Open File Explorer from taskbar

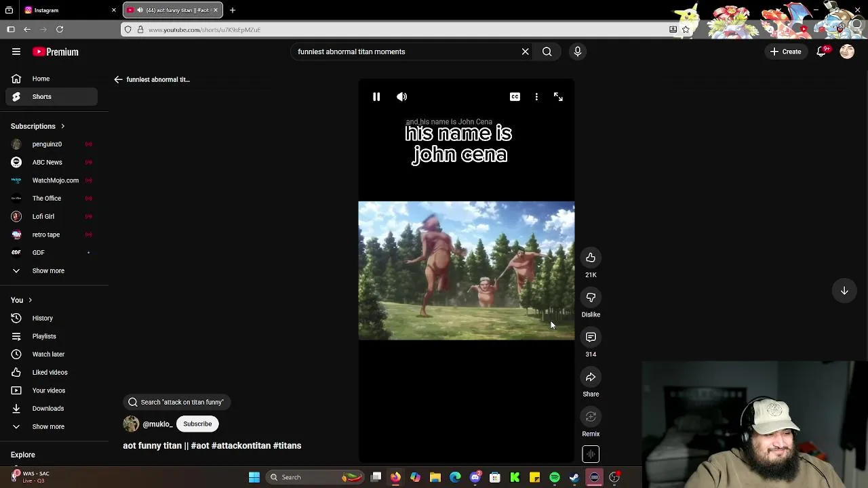435,477
